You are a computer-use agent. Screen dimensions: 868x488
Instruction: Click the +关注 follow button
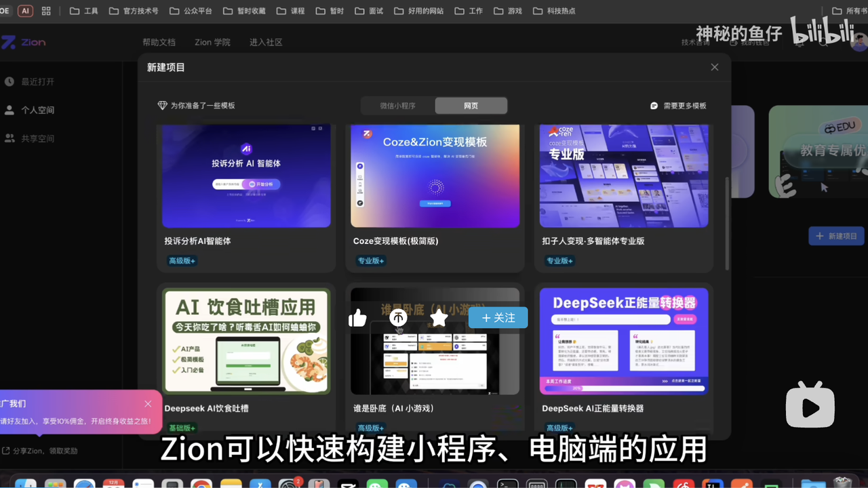(x=498, y=317)
